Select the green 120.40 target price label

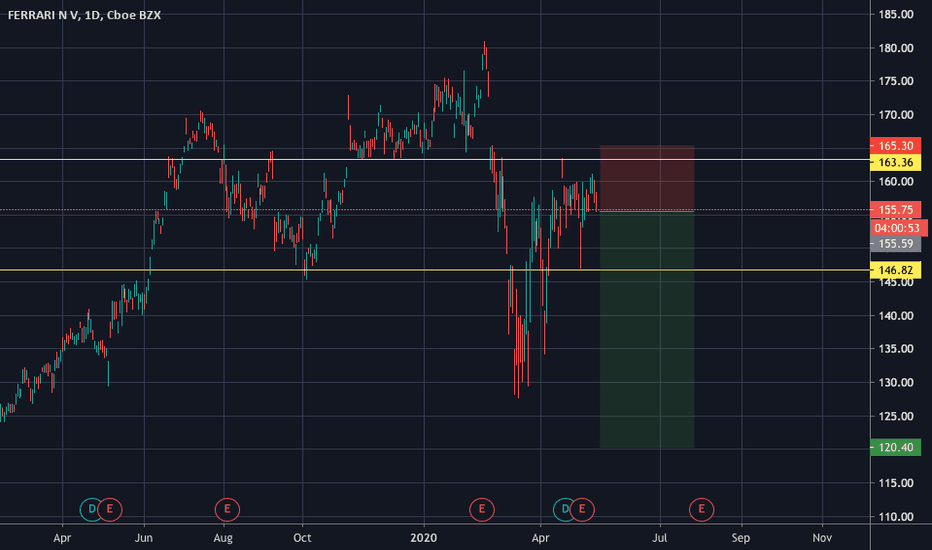(895, 447)
